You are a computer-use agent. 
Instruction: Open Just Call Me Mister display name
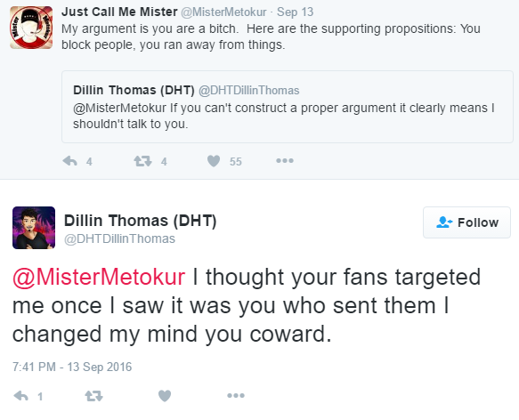(x=119, y=12)
